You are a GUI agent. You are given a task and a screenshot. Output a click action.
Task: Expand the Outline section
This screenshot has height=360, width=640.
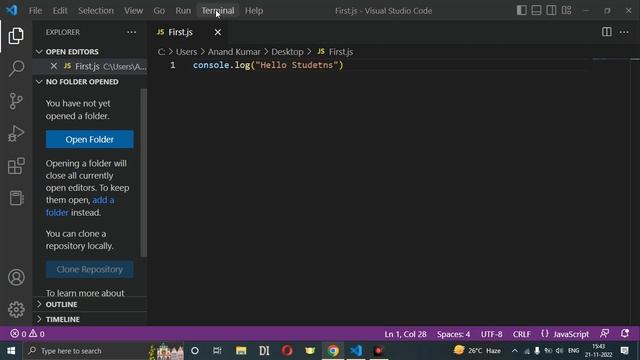tap(39, 304)
